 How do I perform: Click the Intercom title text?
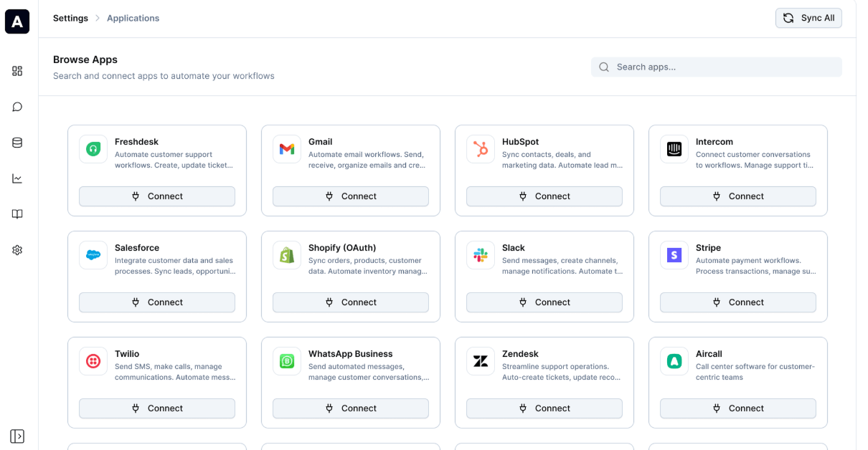(714, 142)
